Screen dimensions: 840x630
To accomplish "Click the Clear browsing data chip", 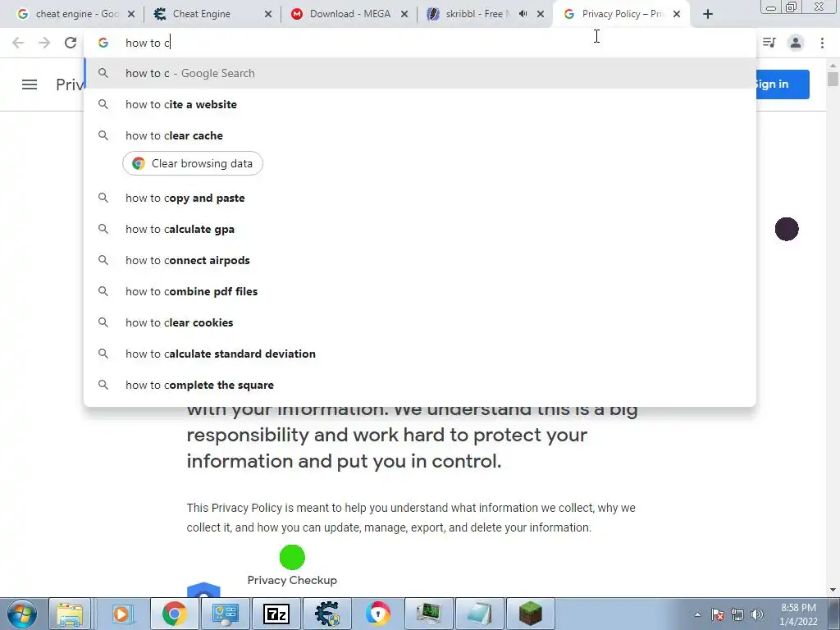I will (x=192, y=163).
